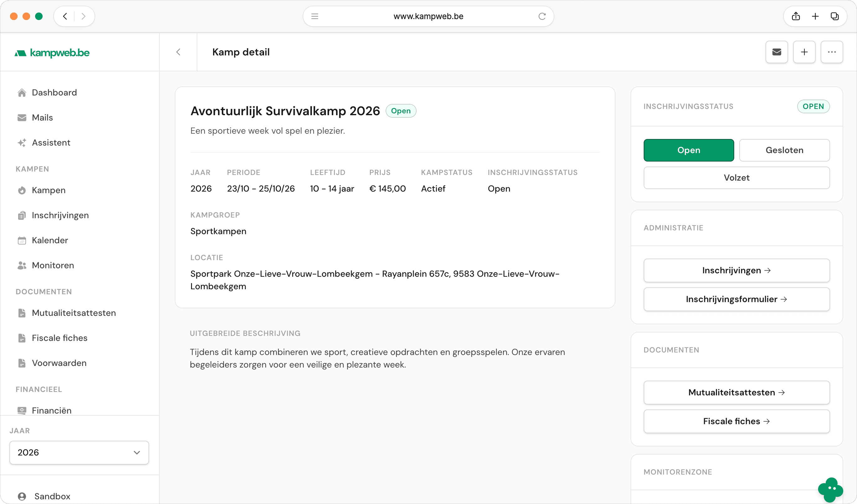Open the Fiscale fiches → button
The image size is (857, 504).
(737, 421)
